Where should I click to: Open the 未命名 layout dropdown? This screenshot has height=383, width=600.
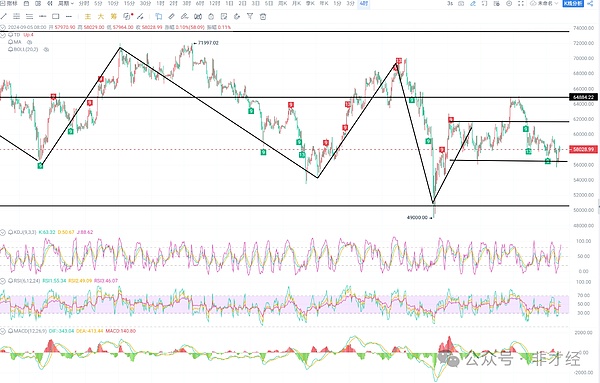[x=543, y=3]
